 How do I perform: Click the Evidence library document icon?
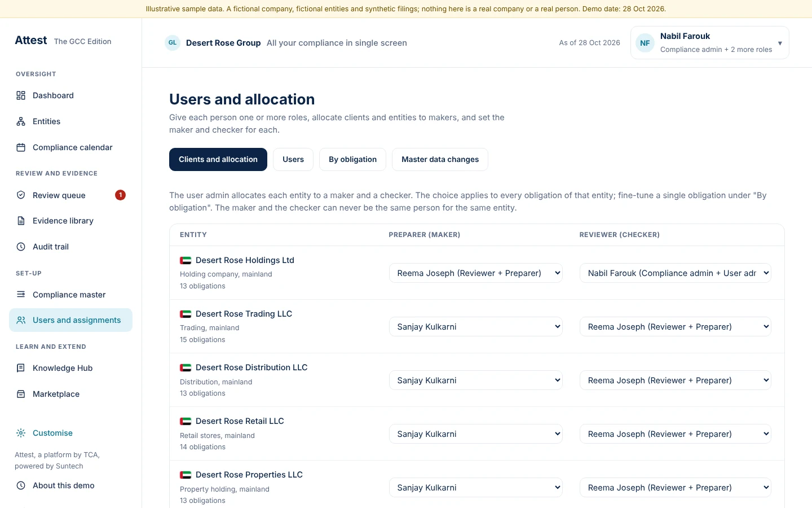21,221
